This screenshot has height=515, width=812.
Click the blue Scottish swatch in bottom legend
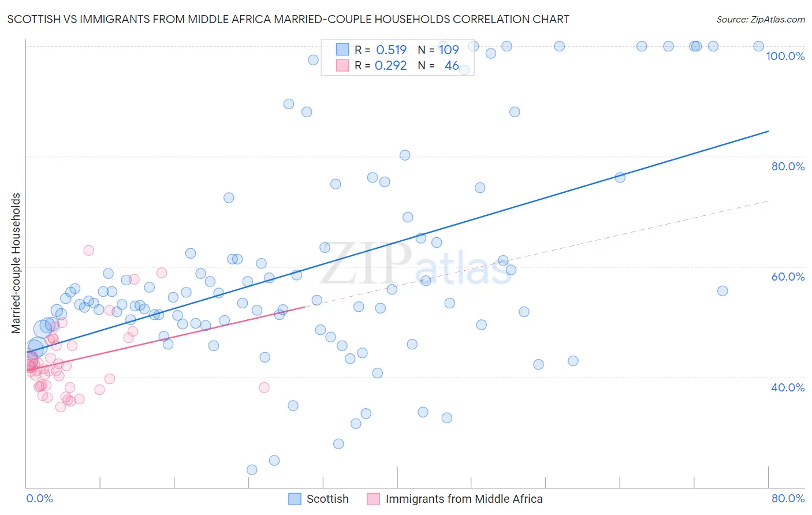coord(295,499)
